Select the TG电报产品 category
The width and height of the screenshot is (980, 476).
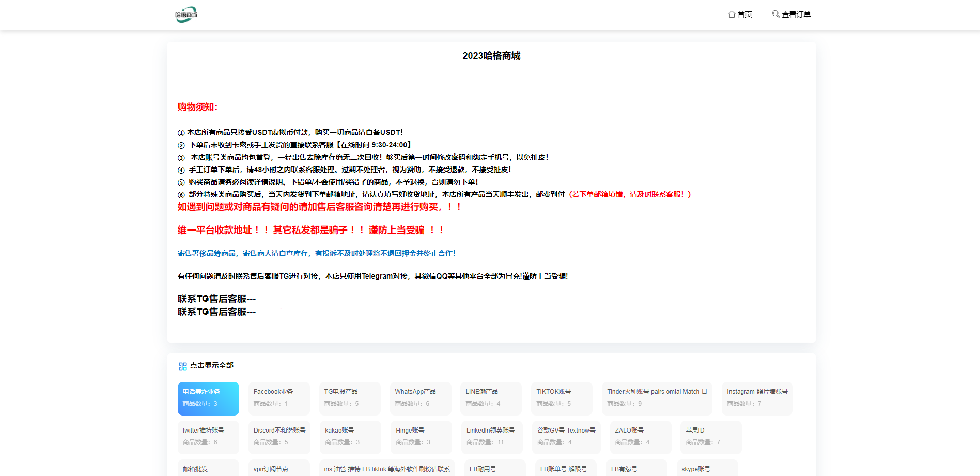pos(350,398)
